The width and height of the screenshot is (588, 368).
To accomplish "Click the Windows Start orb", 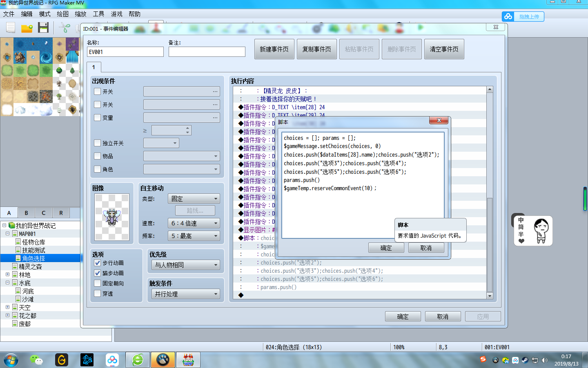I will click(x=11, y=360).
